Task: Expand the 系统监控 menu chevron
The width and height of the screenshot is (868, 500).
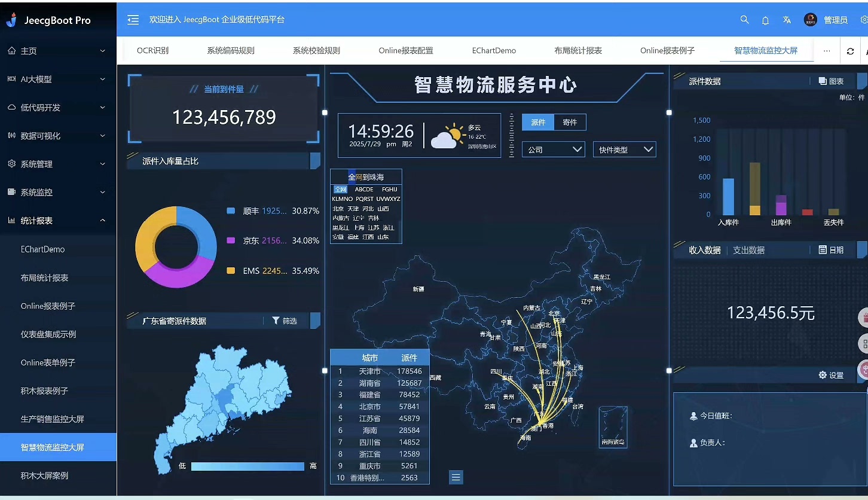Action: (103, 192)
